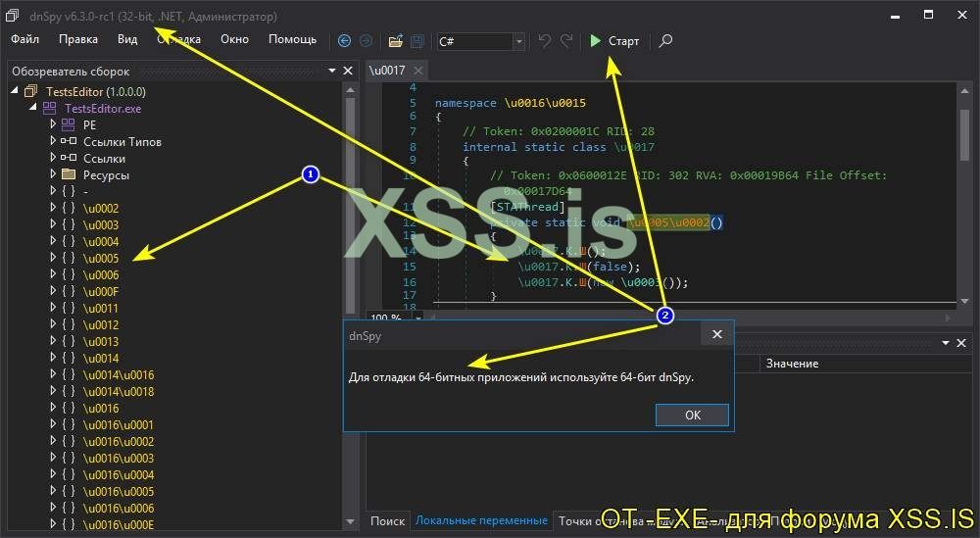Expand the \u0005 namespace node
This screenshot has height=538, width=980.
(x=53, y=258)
